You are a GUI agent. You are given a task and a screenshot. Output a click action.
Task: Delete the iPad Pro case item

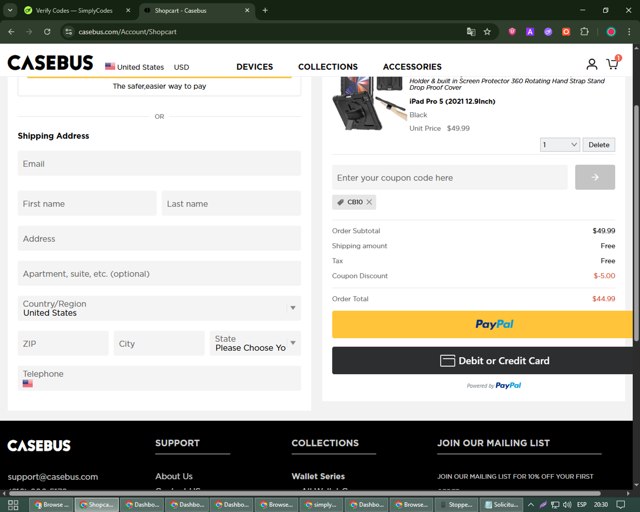(x=599, y=145)
